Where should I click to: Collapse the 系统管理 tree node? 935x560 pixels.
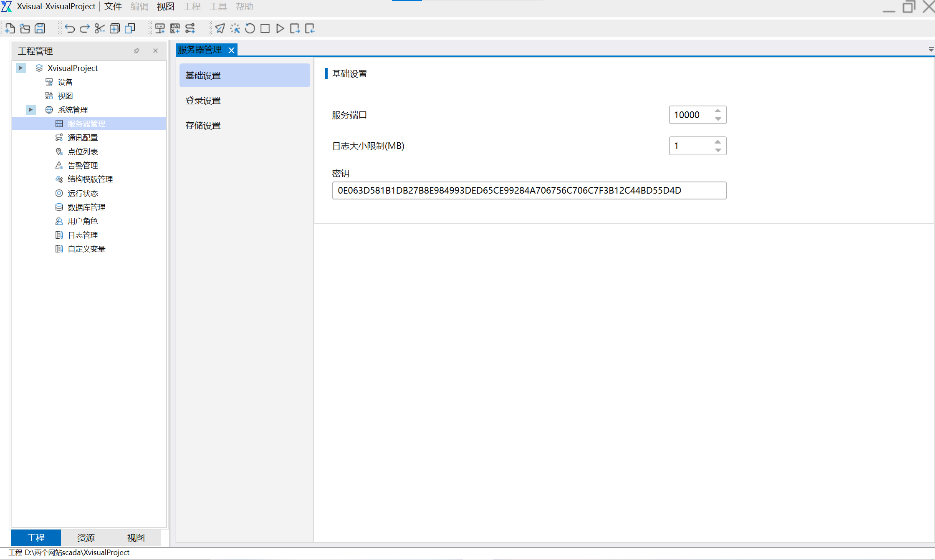[x=30, y=109]
